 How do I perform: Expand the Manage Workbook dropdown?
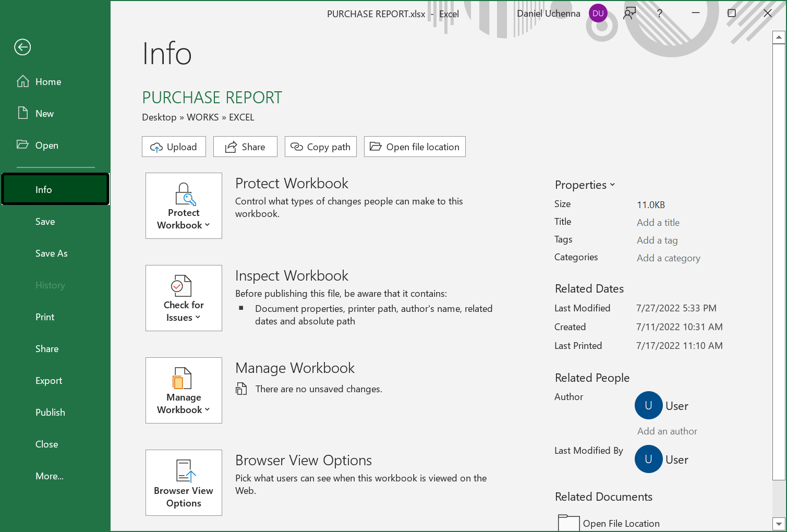click(184, 391)
